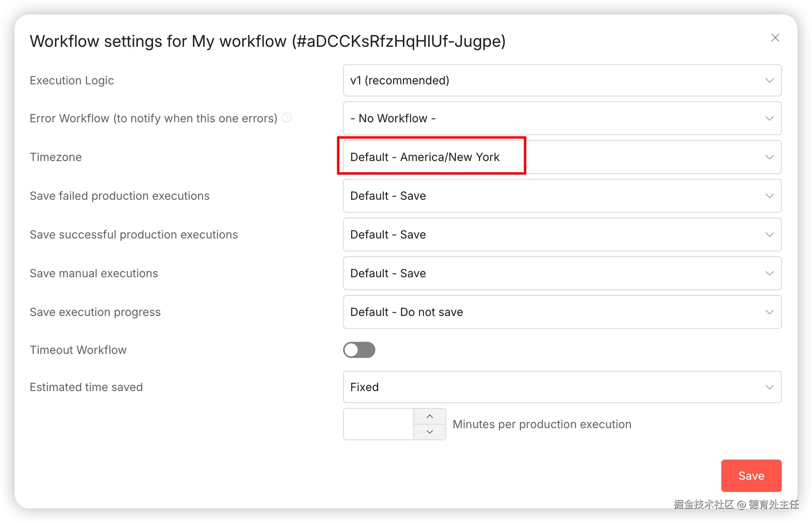
Task: Open the Estimated time saved dropdown
Action: 562,387
